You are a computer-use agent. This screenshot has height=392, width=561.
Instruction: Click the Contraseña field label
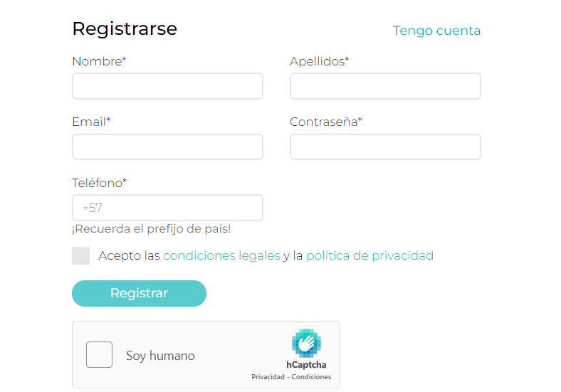(325, 122)
